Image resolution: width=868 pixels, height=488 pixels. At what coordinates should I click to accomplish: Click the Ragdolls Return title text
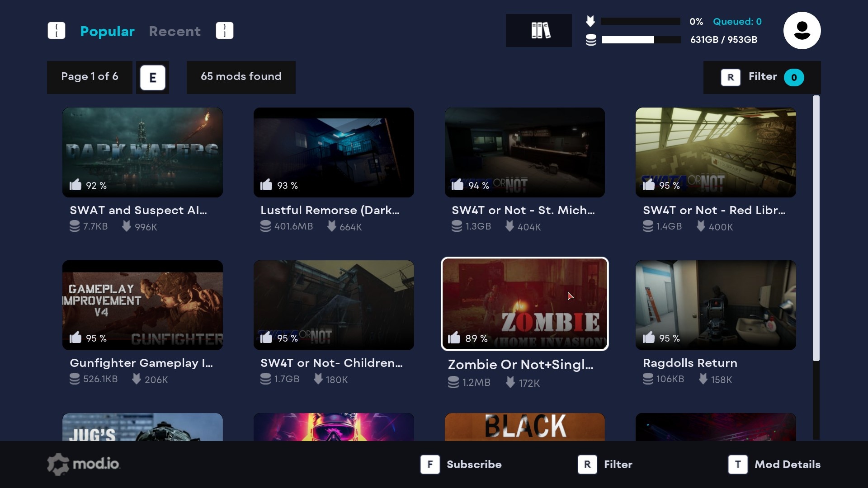click(690, 363)
